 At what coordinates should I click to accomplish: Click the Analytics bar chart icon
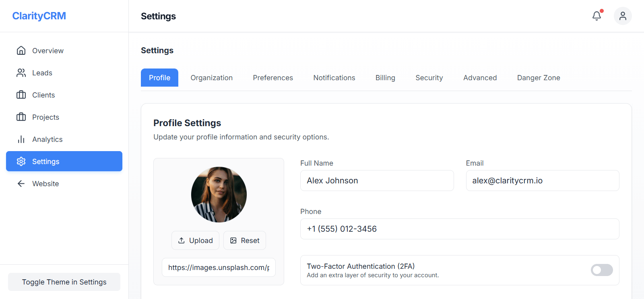tap(21, 139)
